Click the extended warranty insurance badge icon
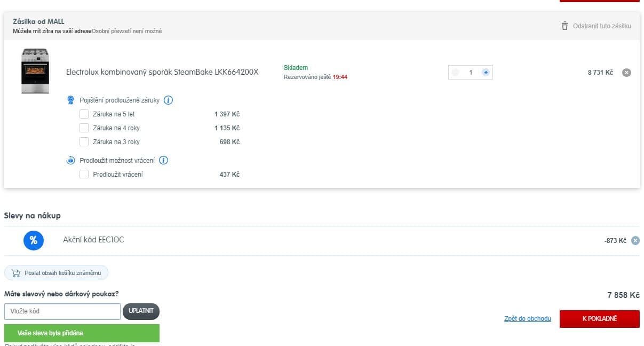 (x=70, y=100)
